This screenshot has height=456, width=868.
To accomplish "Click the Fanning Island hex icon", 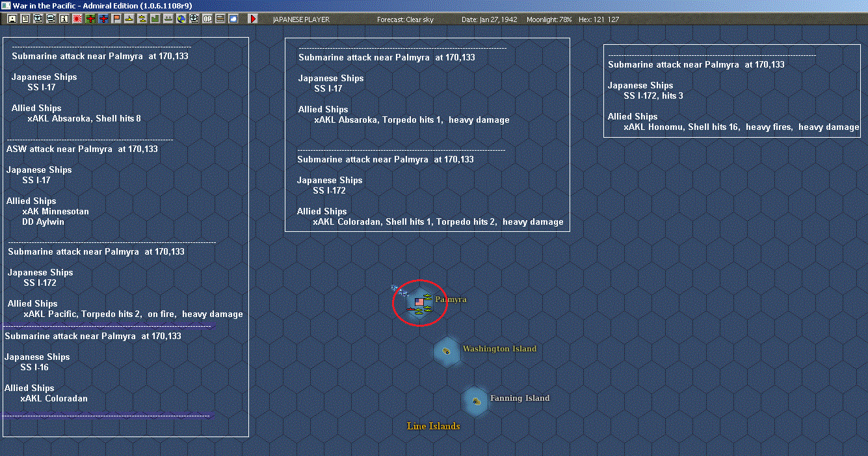I will click(476, 401).
